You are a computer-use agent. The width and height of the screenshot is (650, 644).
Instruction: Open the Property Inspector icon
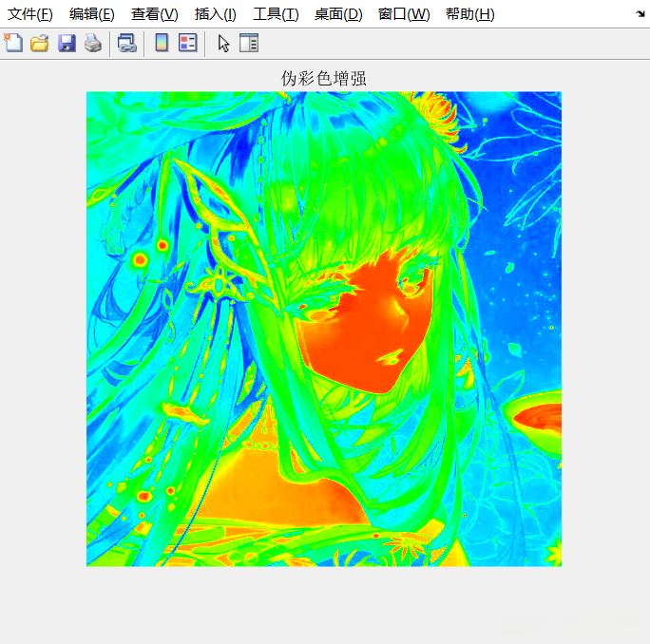coord(249,43)
